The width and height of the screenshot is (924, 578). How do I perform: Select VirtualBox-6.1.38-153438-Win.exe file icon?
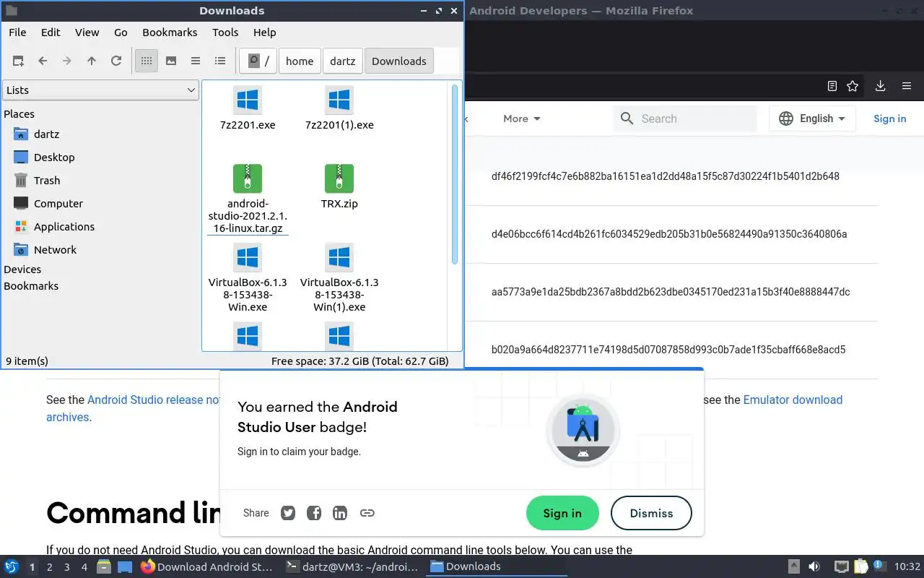(248, 257)
